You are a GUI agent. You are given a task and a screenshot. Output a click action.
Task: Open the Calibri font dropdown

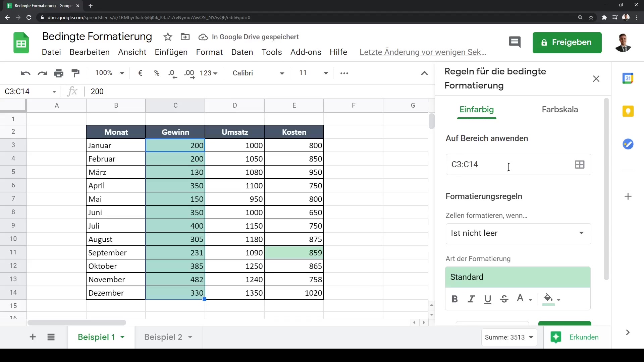[258, 73]
